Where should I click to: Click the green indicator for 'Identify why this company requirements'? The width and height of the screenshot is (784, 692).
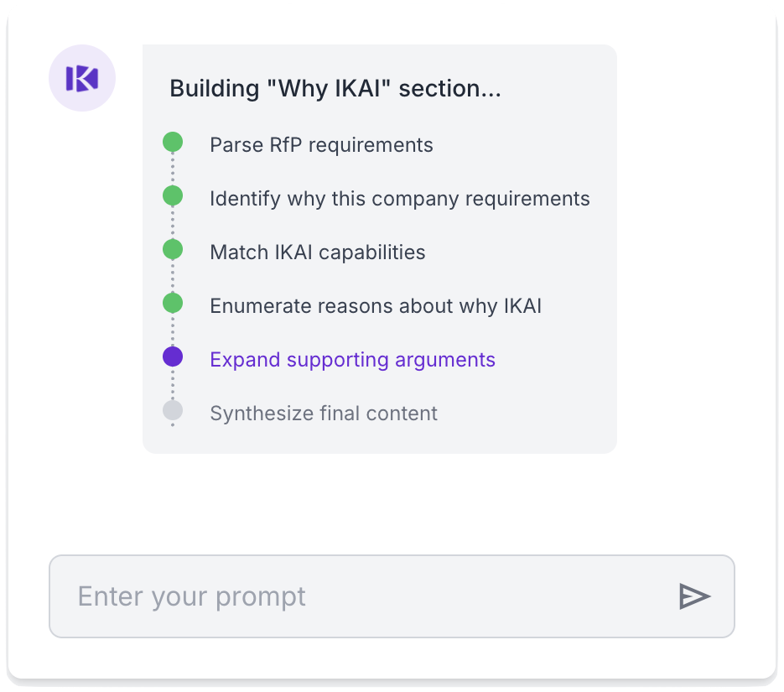(x=173, y=195)
